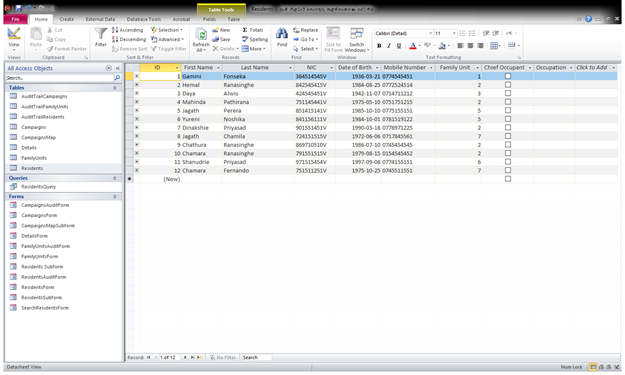
Task: Open the ResidentsForm form
Action: coord(37,287)
